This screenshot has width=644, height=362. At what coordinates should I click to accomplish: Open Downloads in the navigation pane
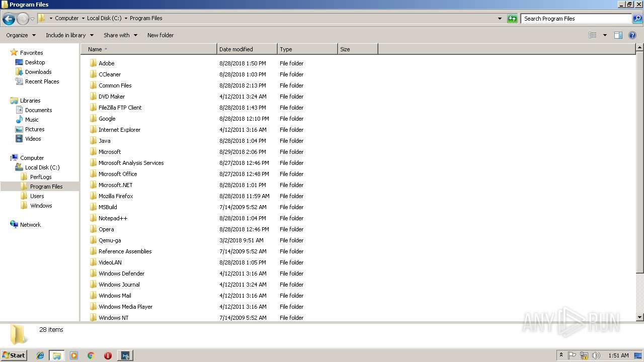tap(38, 72)
